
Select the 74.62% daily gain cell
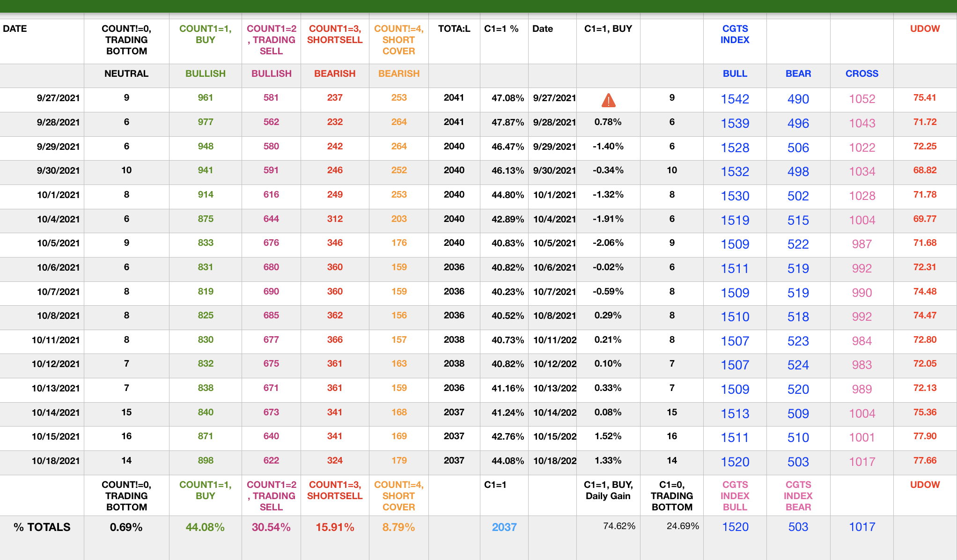pos(619,526)
